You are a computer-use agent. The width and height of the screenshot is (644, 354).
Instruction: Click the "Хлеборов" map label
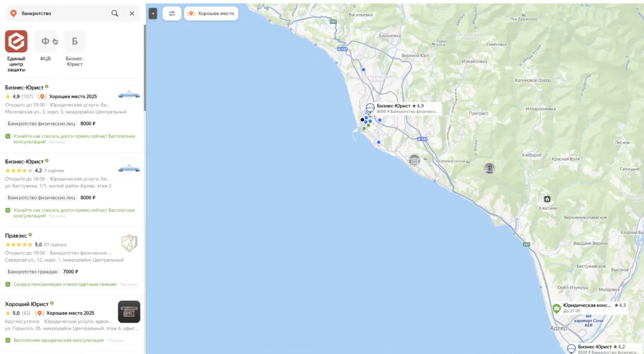coord(532,155)
